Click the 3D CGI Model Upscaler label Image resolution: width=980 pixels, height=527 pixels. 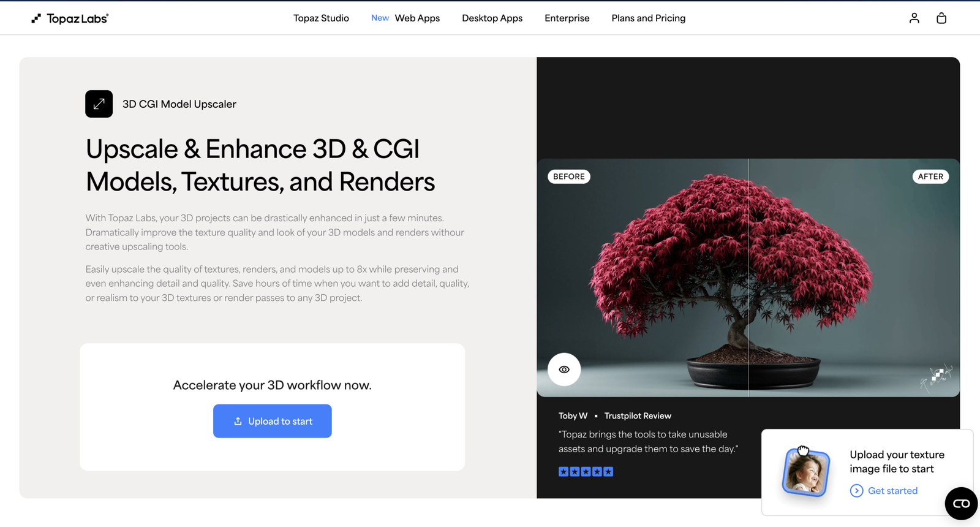179,104
